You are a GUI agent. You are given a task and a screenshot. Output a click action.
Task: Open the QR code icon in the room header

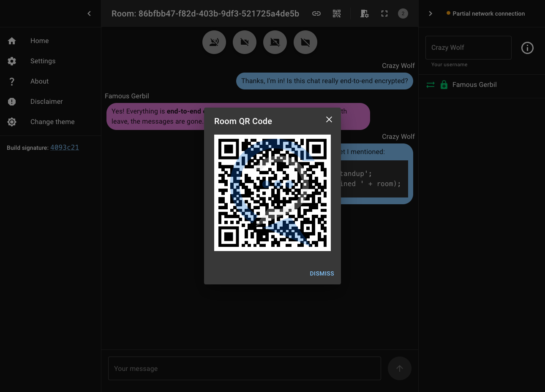pos(337,14)
